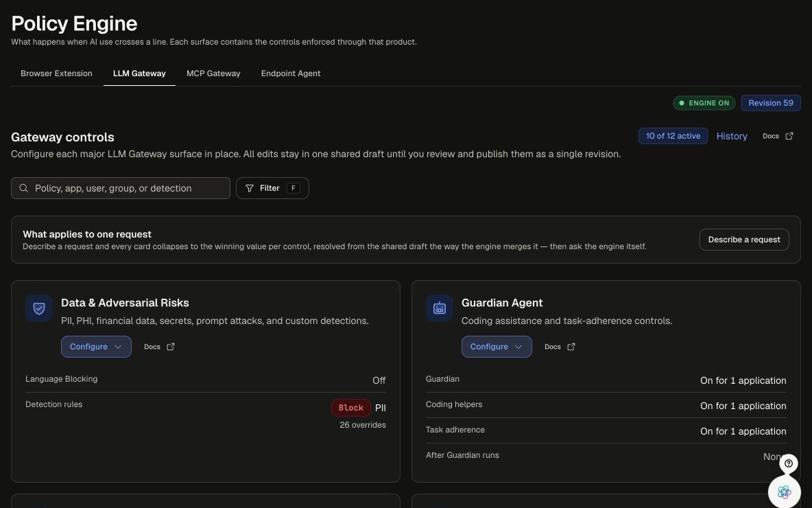Click Guardian Agent card title
This screenshot has width=812, height=508.
(502, 303)
